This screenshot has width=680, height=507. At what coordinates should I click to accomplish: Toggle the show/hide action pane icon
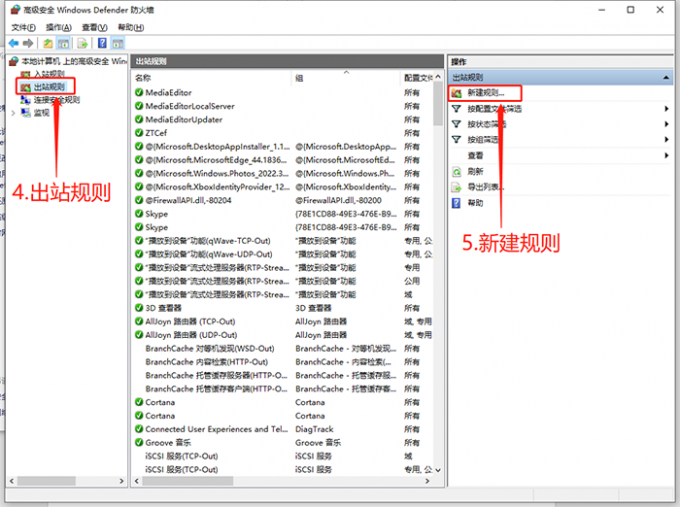pos(118,43)
